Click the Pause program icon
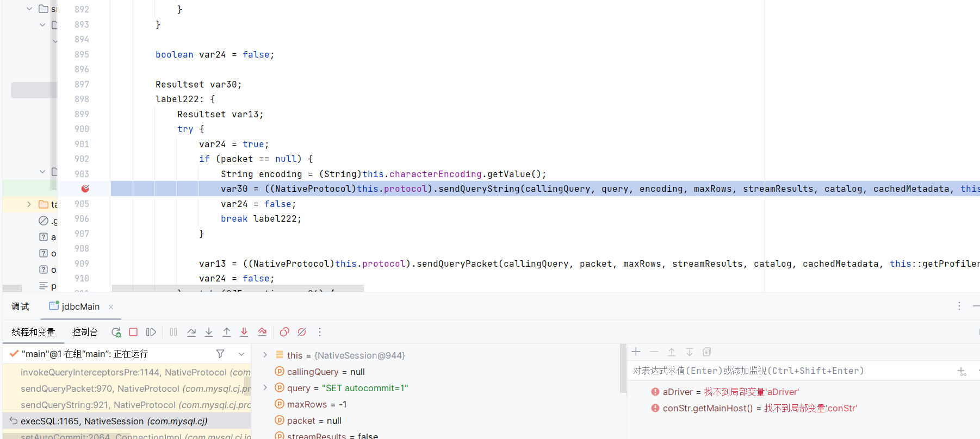Image resolution: width=980 pixels, height=439 pixels. (x=173, y=332)
